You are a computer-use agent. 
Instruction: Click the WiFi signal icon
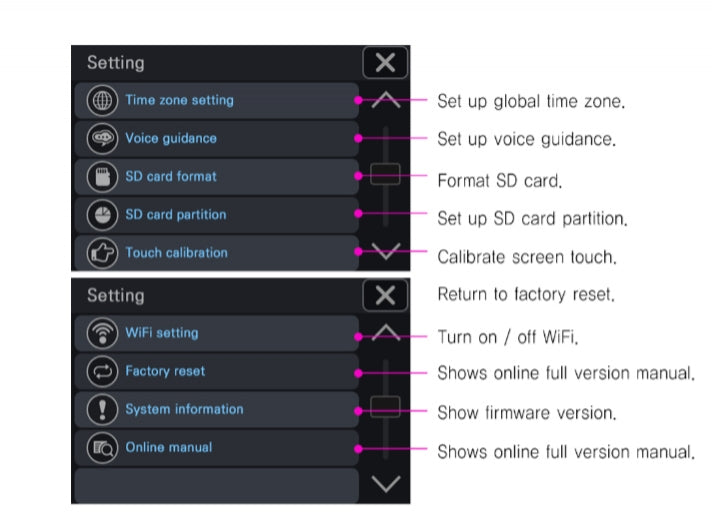101,333
